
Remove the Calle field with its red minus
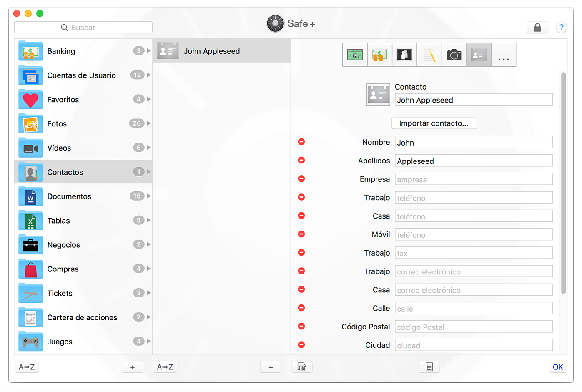(x=301, y=308)
